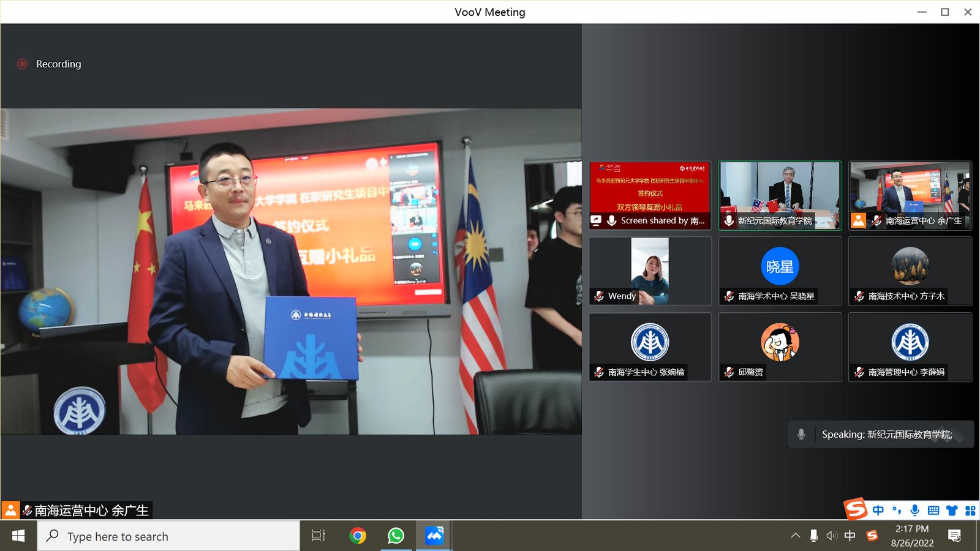
Task: Click the screen-share icon on the shared-screen tile
Action: coord(596,220)
